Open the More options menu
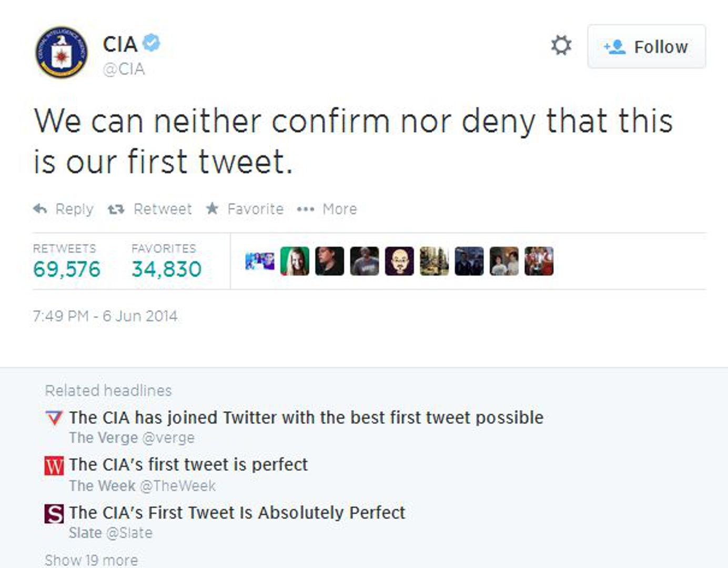 327,209
